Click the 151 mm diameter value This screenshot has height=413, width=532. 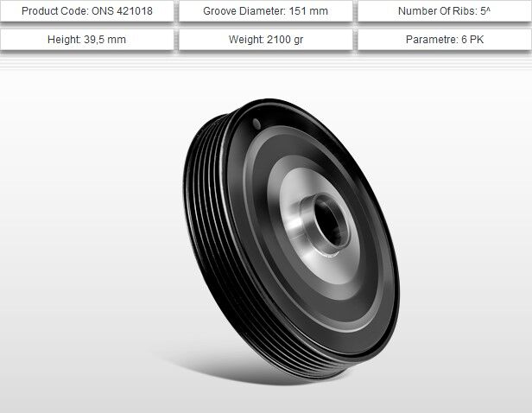pyautogui.click(x=308, y=11)
